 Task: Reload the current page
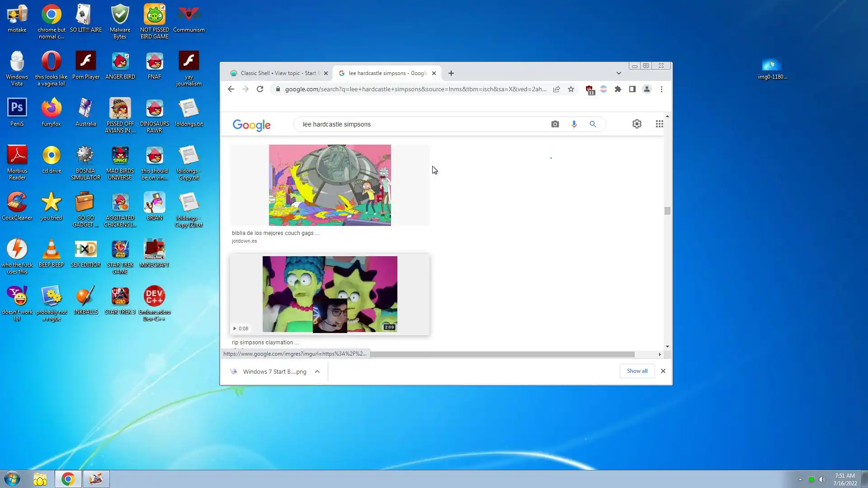click(260, 89)
